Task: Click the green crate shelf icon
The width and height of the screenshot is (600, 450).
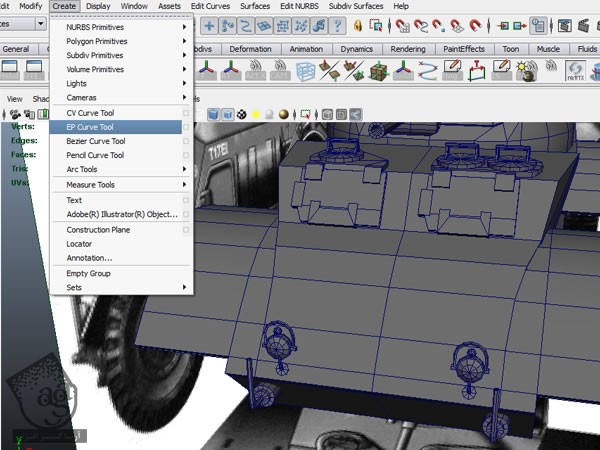Action: [379, 70]
